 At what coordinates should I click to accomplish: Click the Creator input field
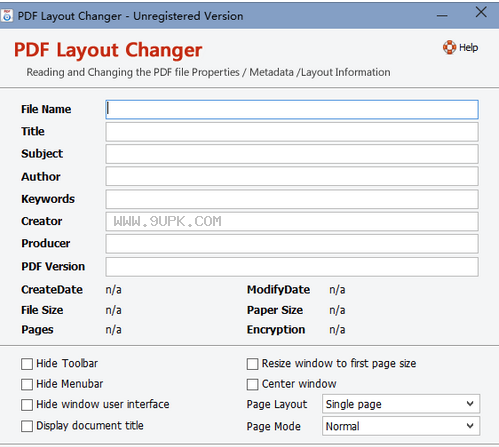292,221
